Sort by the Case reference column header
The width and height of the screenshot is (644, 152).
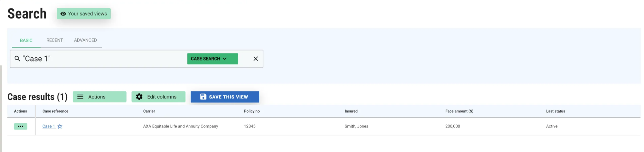click(x=55, y=111)
